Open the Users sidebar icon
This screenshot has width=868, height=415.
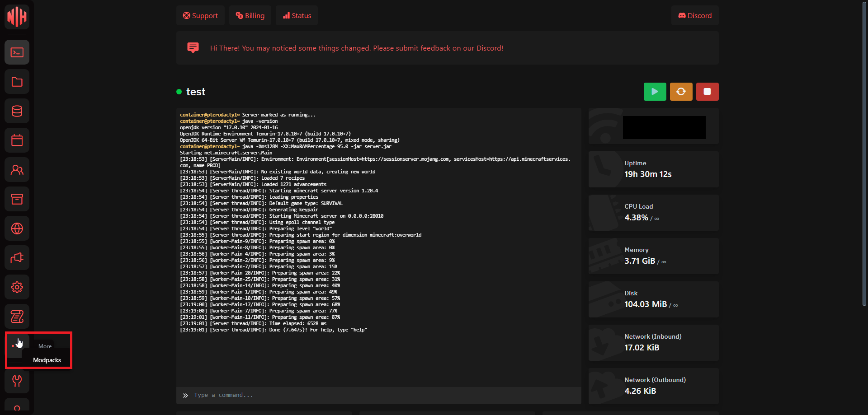(17, 170)
